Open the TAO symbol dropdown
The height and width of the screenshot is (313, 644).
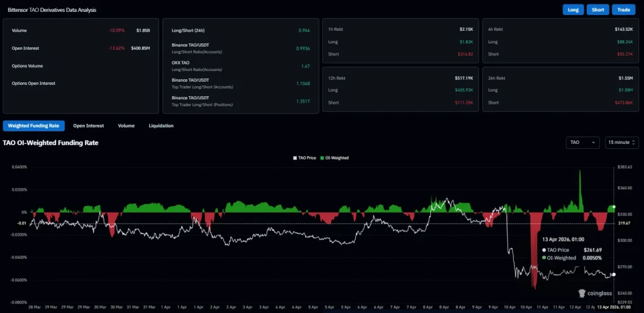(x=582, y=142)
